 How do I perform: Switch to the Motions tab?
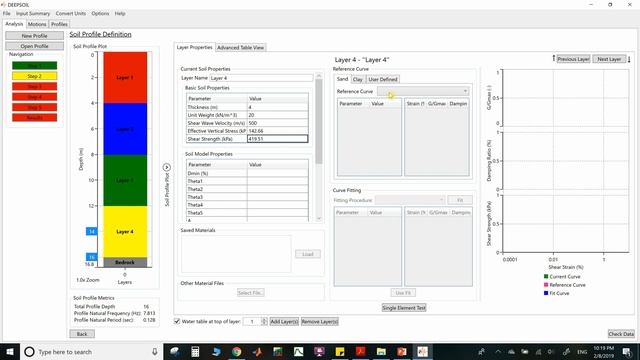pos(37,24)
